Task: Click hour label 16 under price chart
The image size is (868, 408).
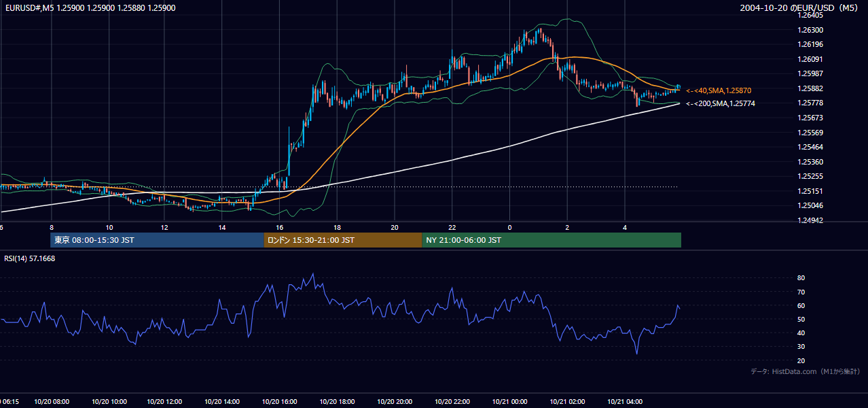Action: click(x=280, y=227)
